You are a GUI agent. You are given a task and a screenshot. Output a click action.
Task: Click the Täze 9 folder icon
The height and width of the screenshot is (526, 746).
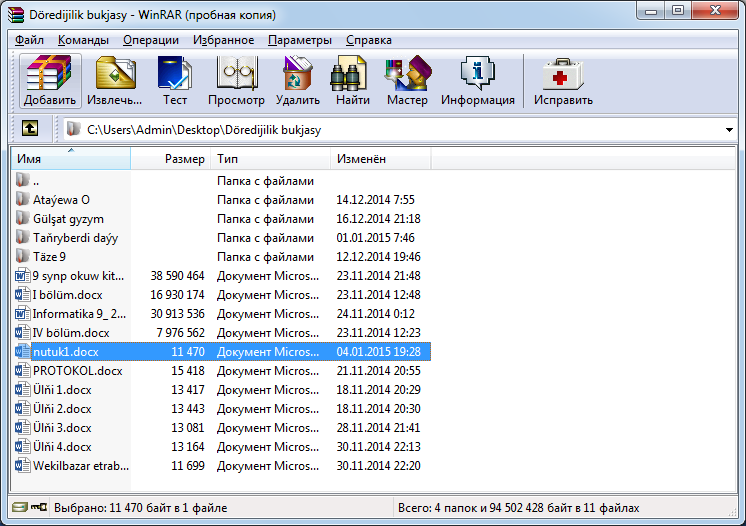pos(22,256)
